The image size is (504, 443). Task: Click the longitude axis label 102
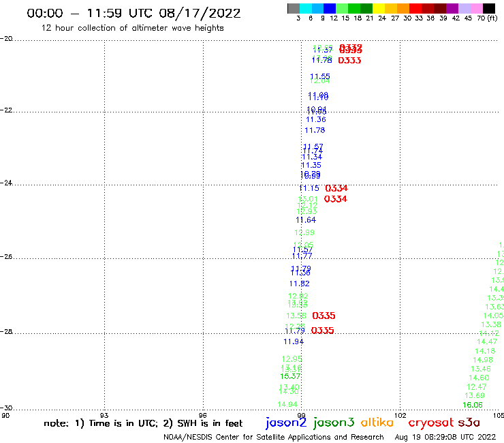(x=400, y=416)
